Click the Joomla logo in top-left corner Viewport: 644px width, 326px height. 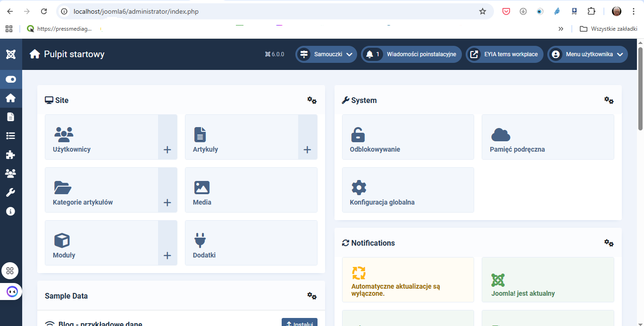click(x=11, y=54)
